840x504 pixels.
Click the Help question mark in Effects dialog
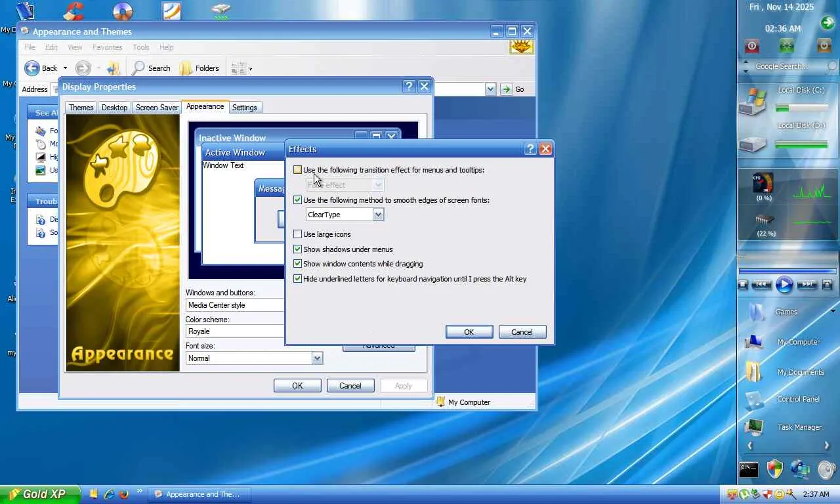coord(531,149)
